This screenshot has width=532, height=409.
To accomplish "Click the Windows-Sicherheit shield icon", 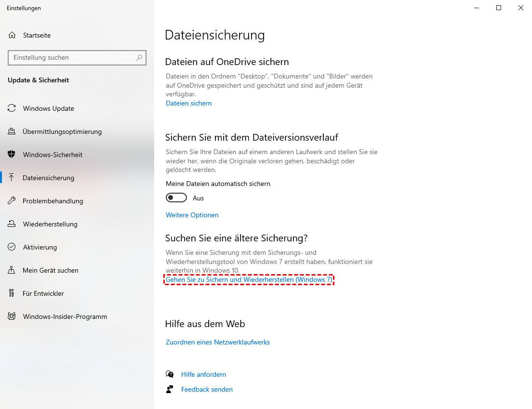I will pos(12,155).
